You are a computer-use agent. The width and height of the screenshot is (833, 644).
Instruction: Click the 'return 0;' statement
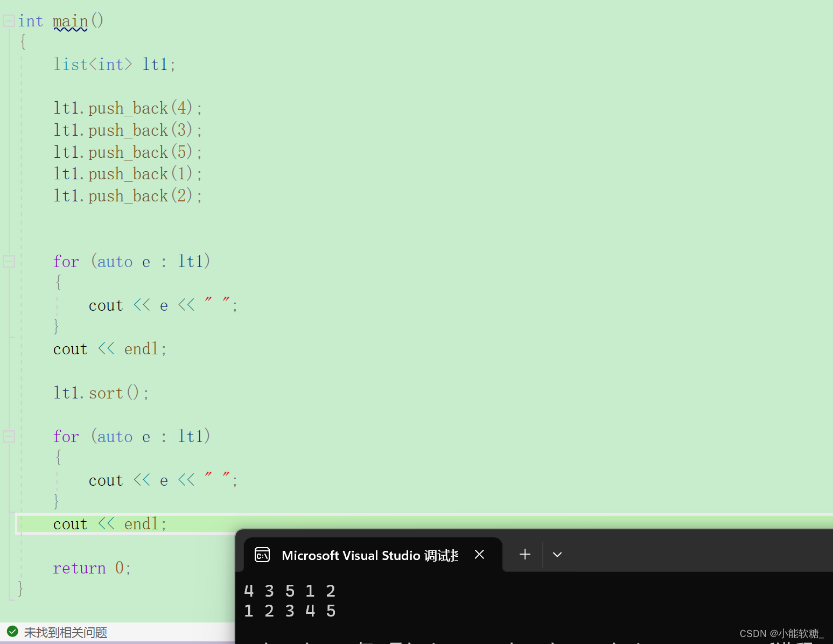click(x=92, y=568)
